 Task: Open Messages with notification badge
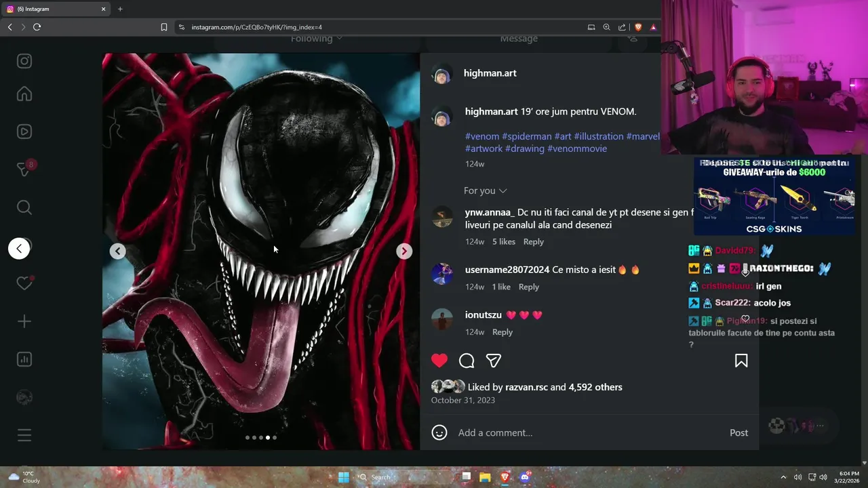pos(25,169)
